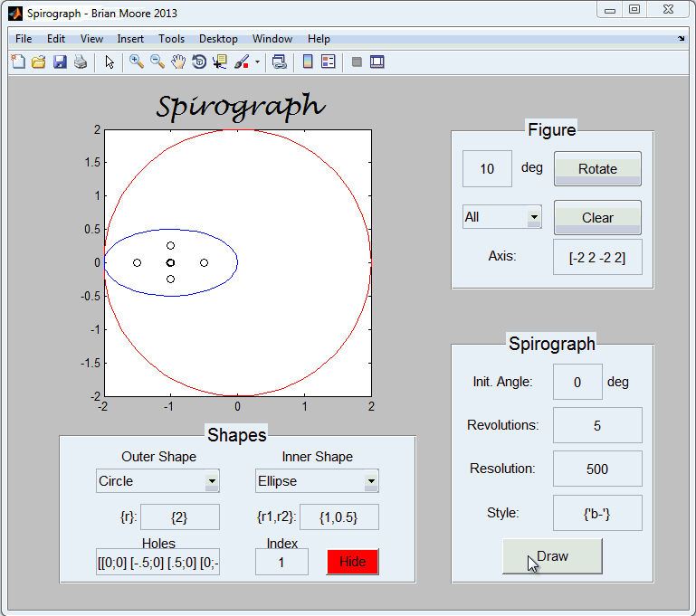The width and height of the screenshot is (696, 616).
Task: Expand the 'All' dropdown in Figure panel
Action: [x=501, y=217]
